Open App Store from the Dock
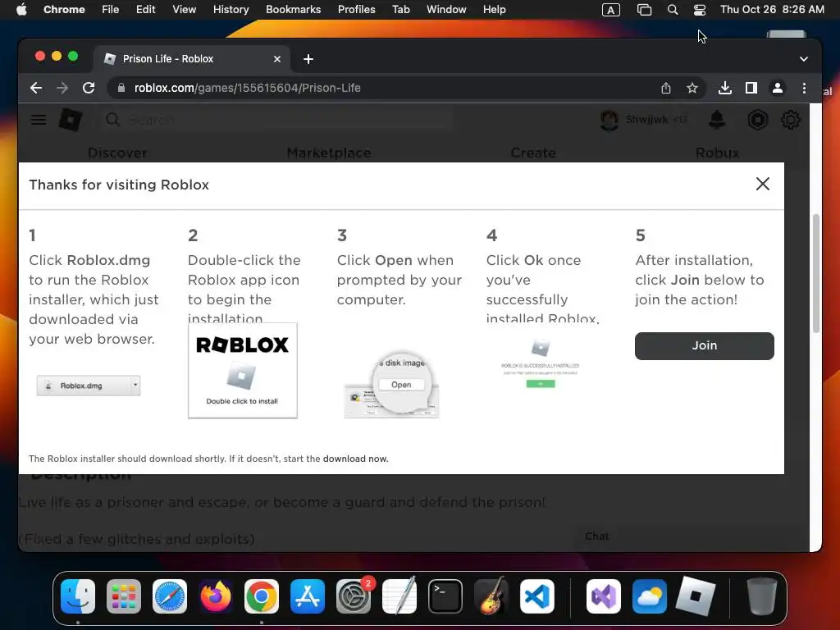 pos(308,596)
